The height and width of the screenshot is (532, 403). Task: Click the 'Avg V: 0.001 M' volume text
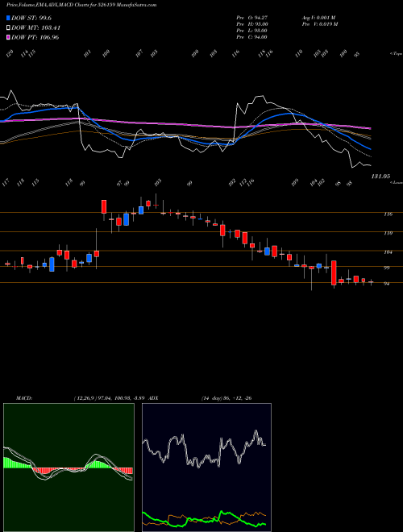(318, 18)
